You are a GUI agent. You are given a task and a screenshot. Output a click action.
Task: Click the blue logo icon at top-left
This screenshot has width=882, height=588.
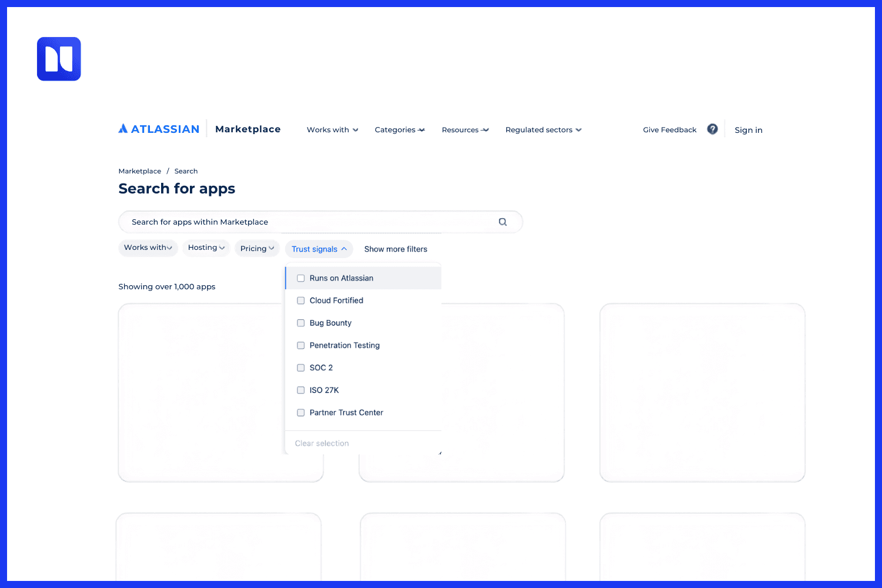tap(59, 59)
